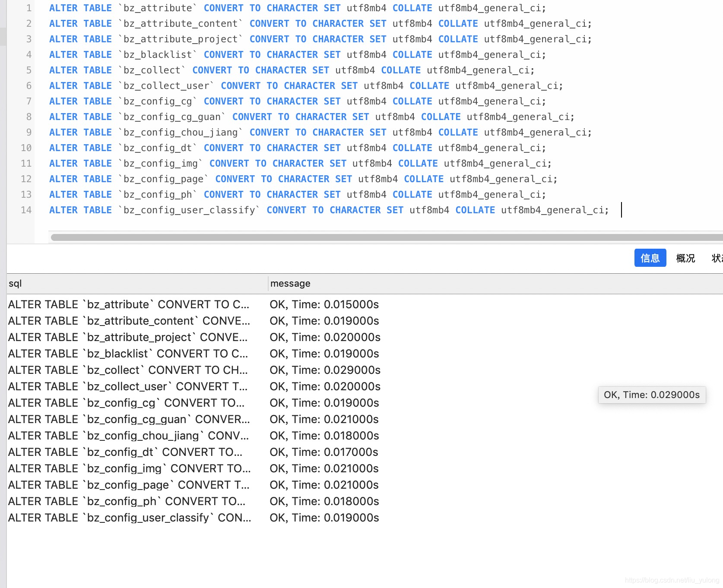Click the message cell showing Time: 0.015000s
The image size is (723, 588).
tap(324, 305)
